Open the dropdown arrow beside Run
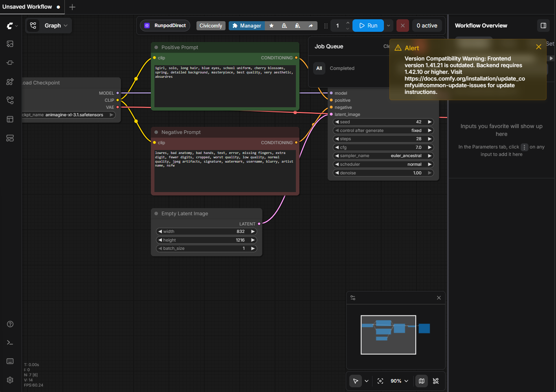Image resolution: width=556 pixels, height=392 pixels. pyautogui.click(x=388, y=26)
